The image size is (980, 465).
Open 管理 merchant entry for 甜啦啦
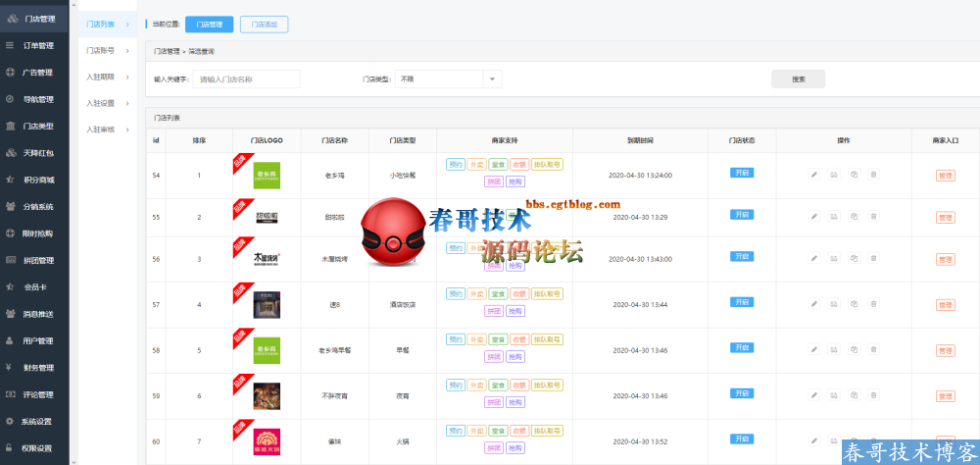pyautogui.click(x=946, y=218)
